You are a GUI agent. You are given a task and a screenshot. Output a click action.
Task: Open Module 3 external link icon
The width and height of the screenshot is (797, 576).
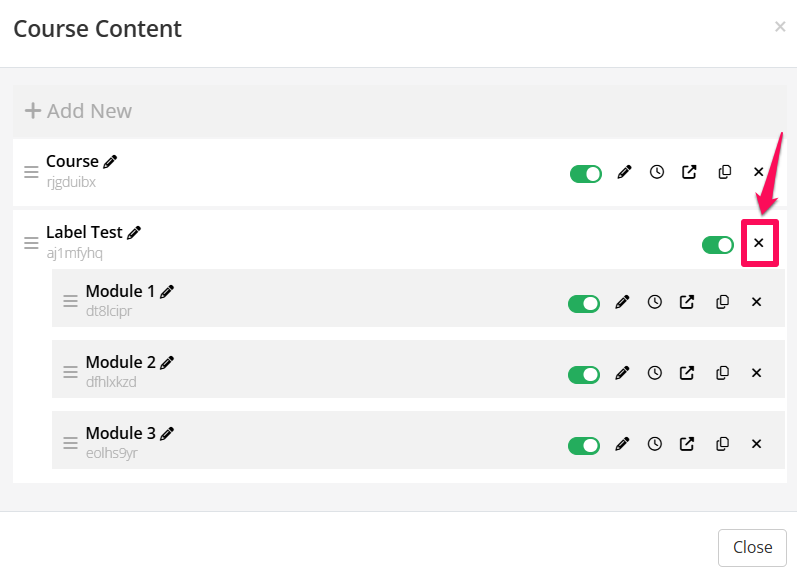[687, 444]
